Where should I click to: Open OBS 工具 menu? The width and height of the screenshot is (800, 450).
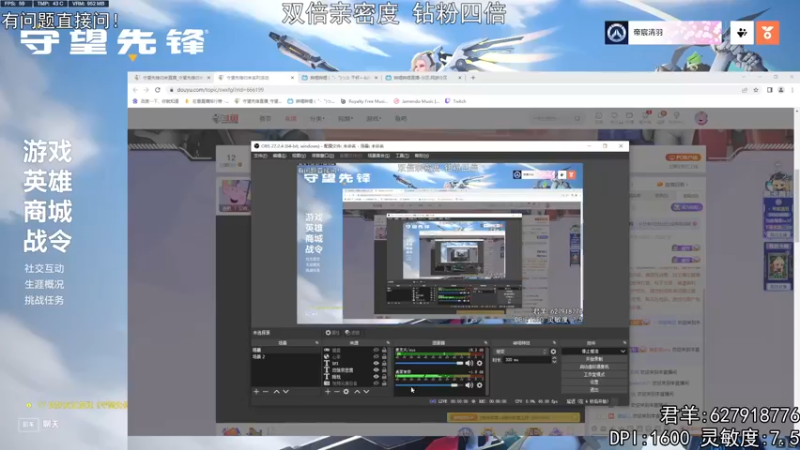[402, 156]
